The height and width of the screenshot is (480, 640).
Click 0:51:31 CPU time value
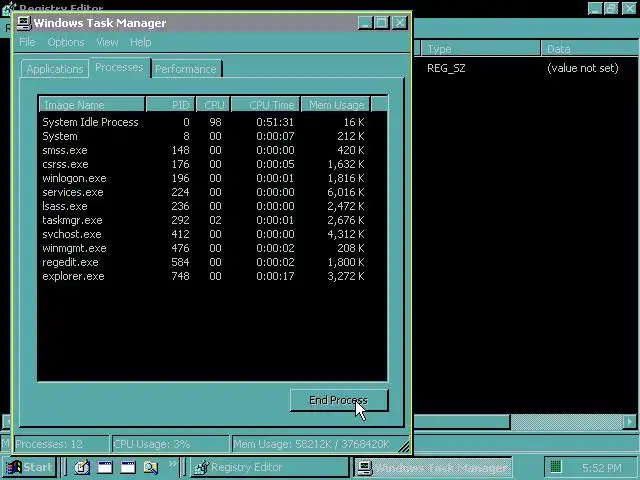(x=275, y=122)
